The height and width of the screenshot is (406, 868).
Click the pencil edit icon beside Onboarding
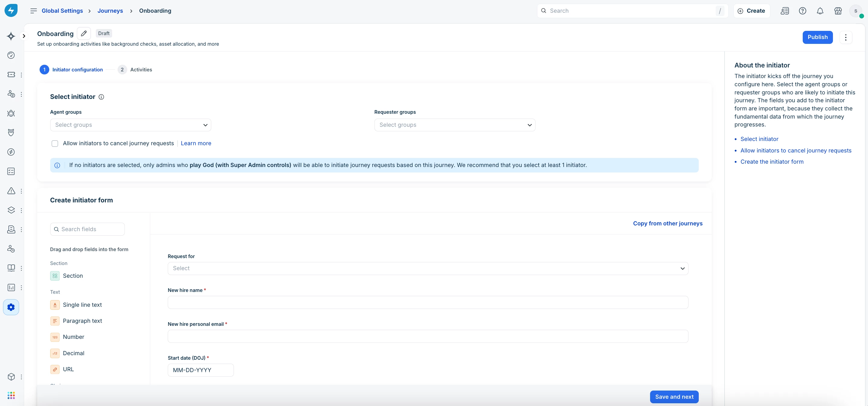tap(84, 33)
